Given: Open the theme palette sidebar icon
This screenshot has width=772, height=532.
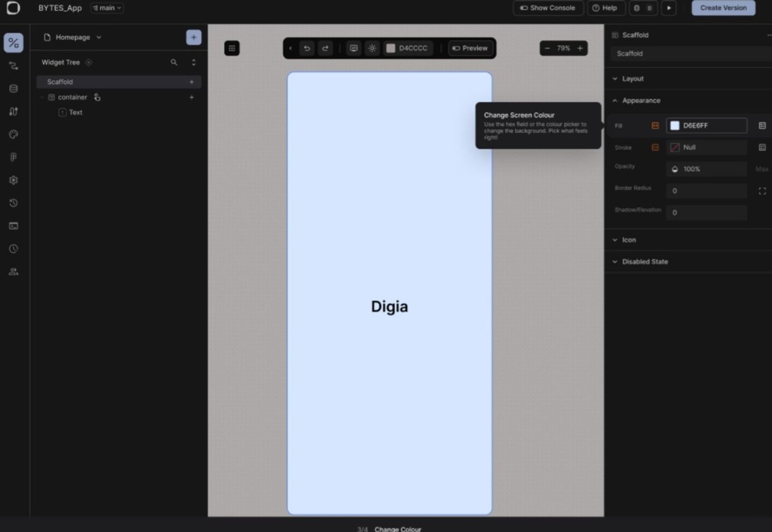Looking at the screenshot, I should click(x=14, y=135).
